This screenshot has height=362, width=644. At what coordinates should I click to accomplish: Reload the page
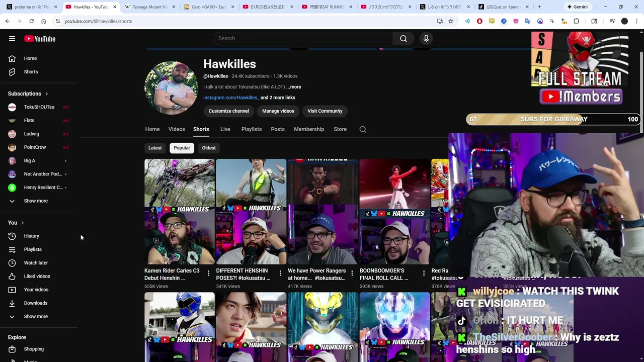pyautogui.click(x=31, y=21)
